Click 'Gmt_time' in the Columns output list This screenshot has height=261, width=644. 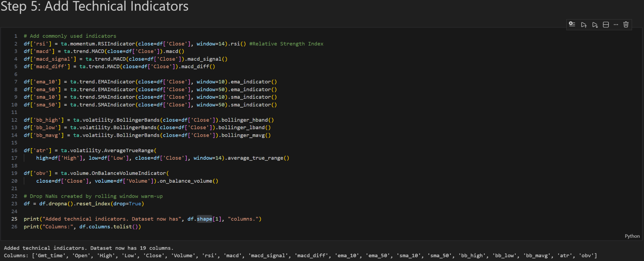[50, 256]
